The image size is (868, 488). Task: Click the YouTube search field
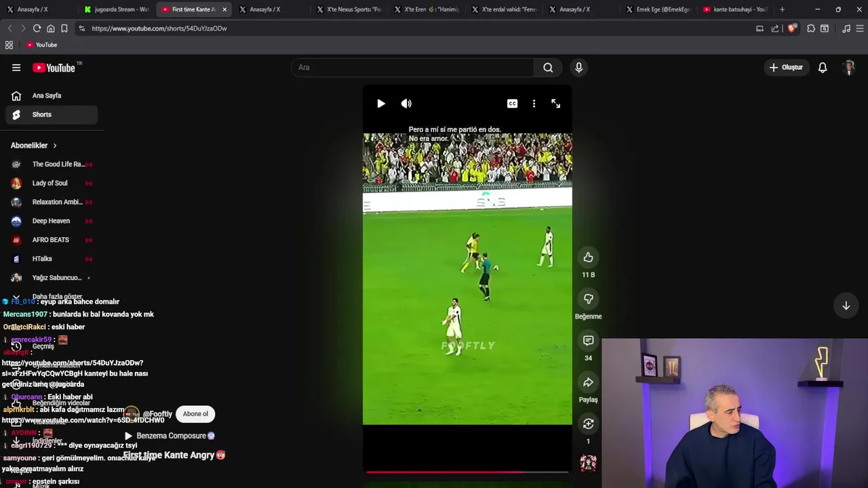[x=412, y=67]
